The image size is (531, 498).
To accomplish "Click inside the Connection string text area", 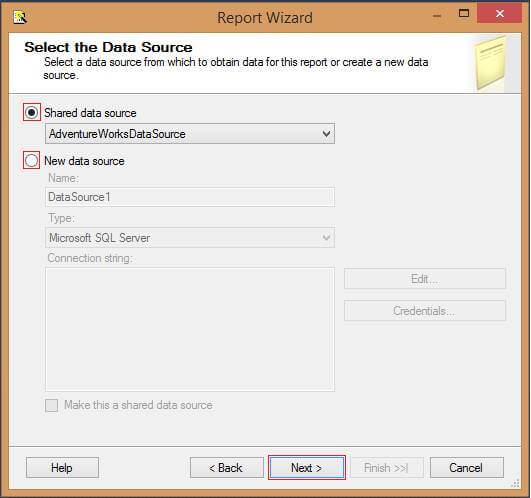I will coord(190,329).
